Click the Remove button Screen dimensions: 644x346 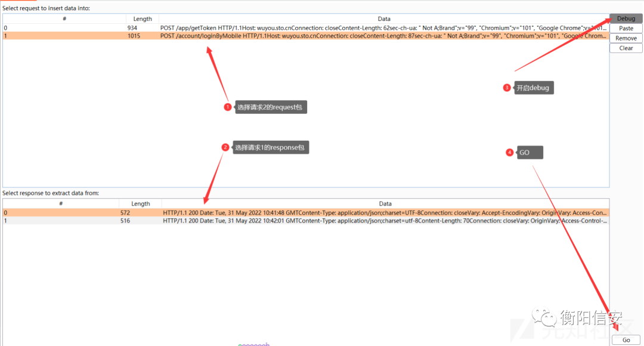pyautogui.click(x=626, y=38)
